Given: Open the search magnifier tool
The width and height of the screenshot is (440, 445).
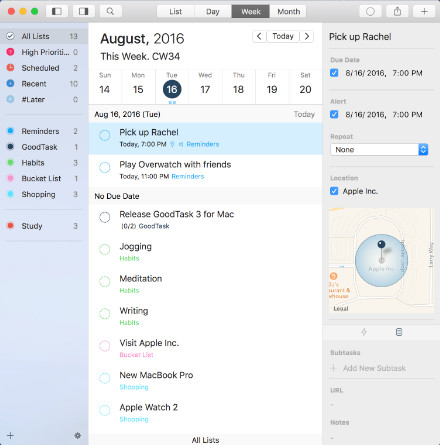Looking at the screenshot, I should point(110,12).
